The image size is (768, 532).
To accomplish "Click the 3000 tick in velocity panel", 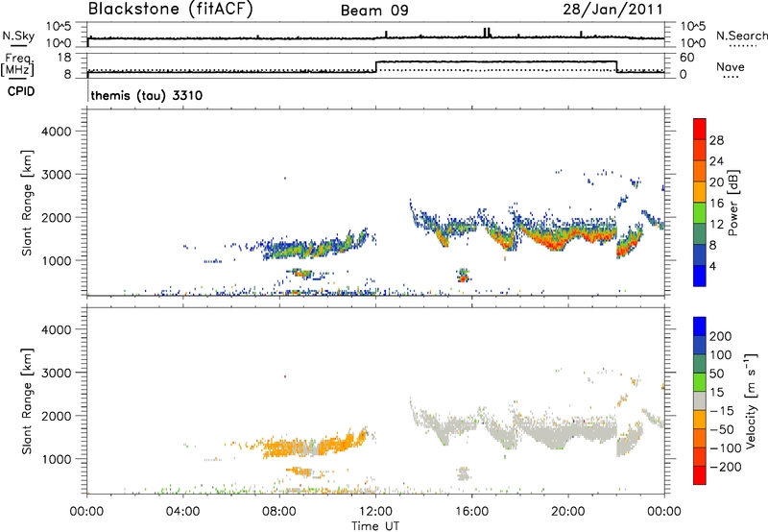I will [56, 373].
